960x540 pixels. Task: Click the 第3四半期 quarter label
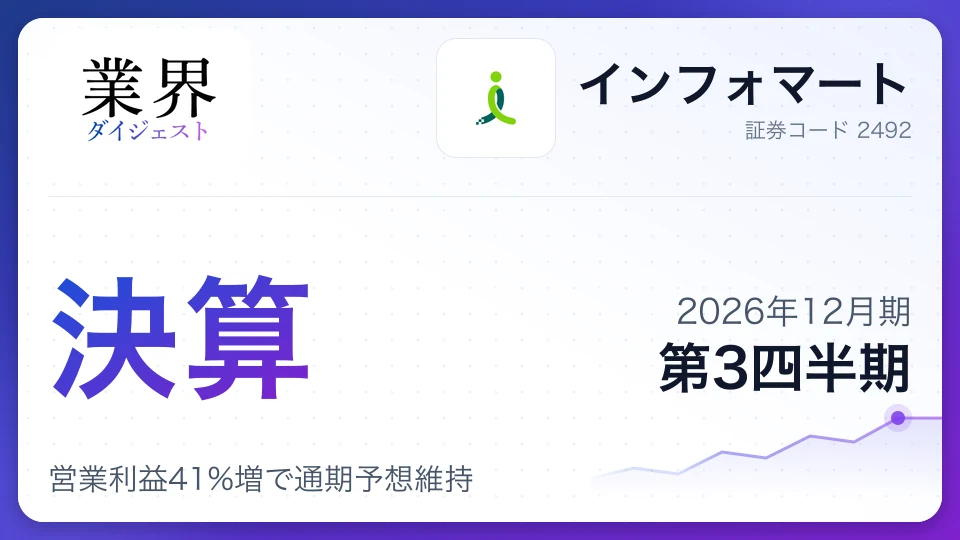point(785,367)
